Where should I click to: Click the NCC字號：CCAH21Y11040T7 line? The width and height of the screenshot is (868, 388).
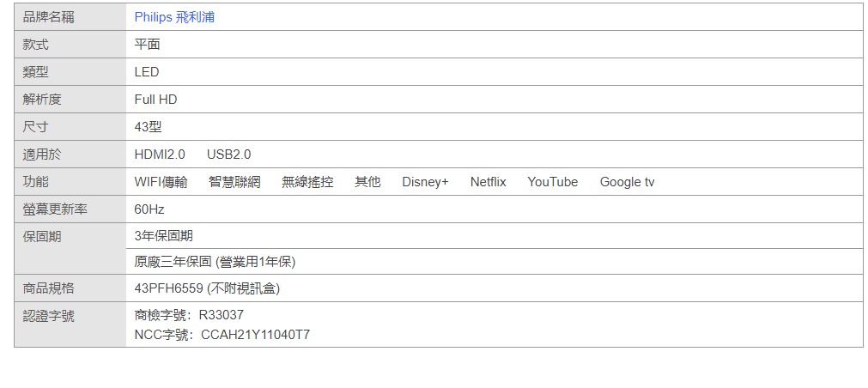tap(222, 335)
